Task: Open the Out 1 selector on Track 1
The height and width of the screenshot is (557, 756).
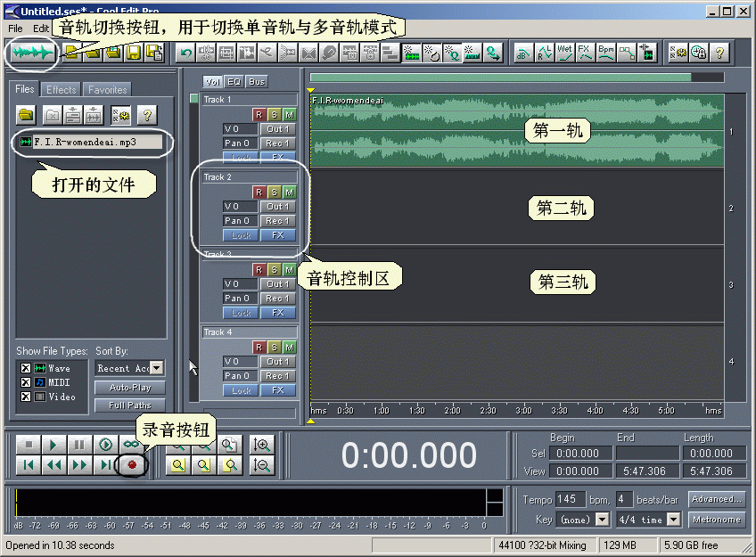Action: click(278, 129)
